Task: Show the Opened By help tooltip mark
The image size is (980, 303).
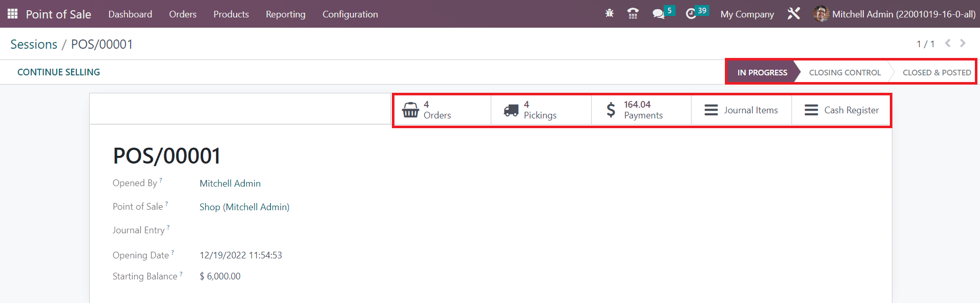Action: pyautogui.click(x=161, y=180)
